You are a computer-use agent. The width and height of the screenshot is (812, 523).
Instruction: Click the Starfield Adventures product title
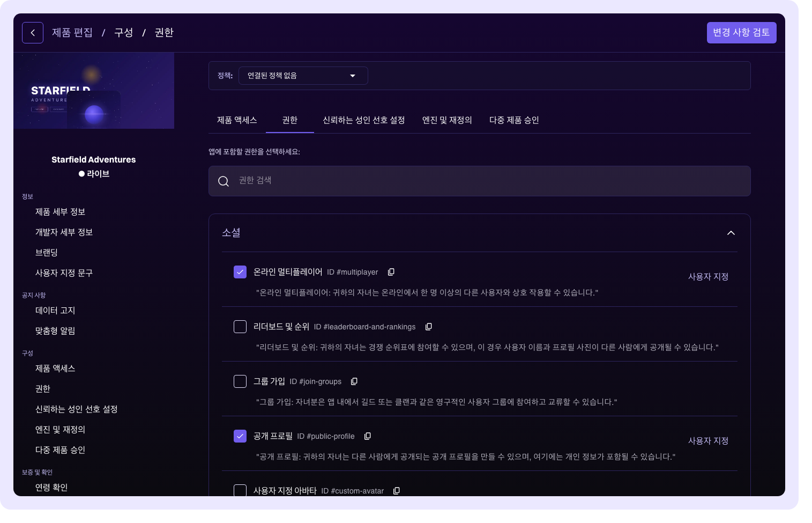click(94, 160)
